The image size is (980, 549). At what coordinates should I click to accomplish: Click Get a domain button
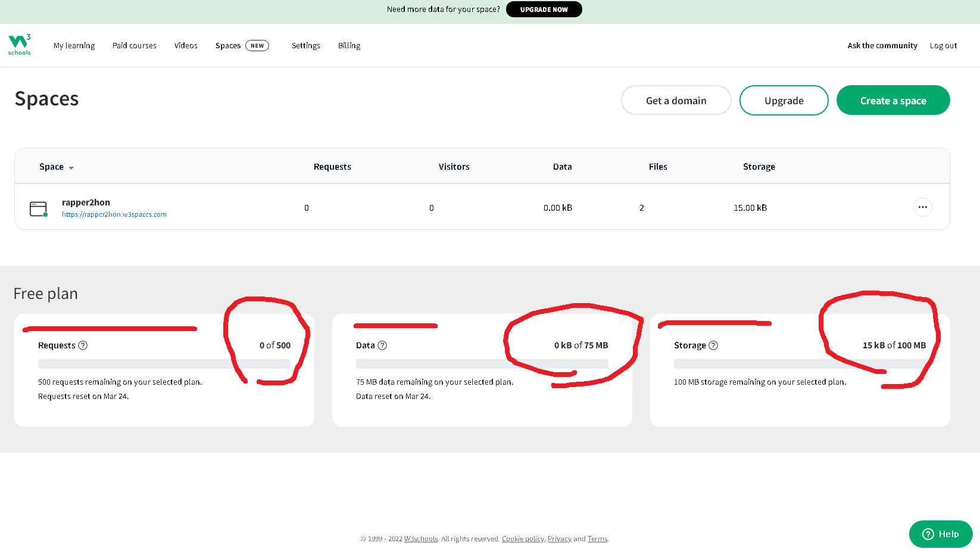676,100
